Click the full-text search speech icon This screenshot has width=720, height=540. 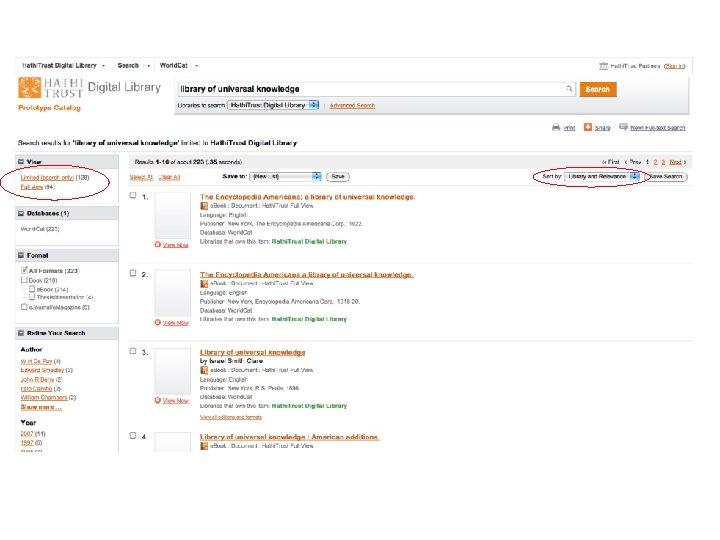click(x=623, y=127)
